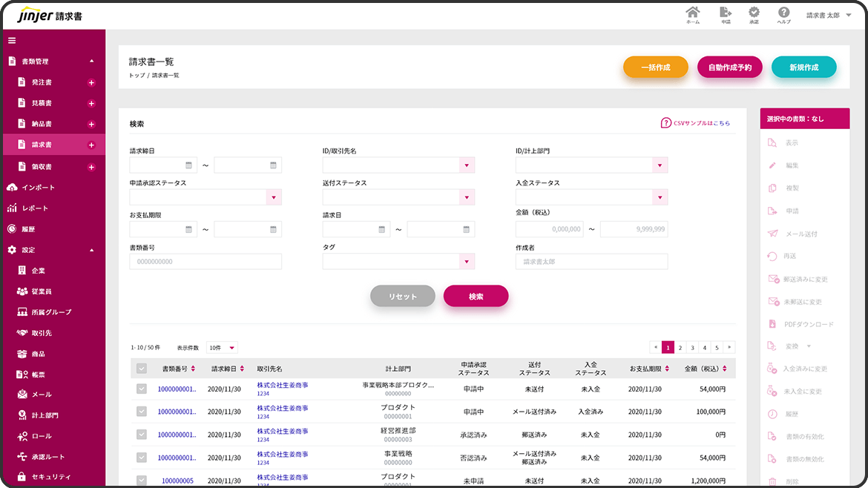Select 取引先 in the sidebar menu

pyautogui.click(x=42, y=333)
